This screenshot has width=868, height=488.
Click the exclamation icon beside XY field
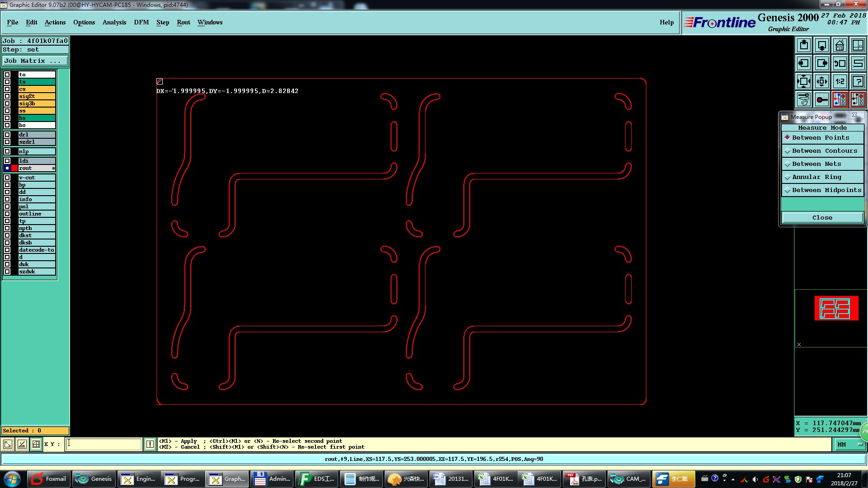pos(150,444)
